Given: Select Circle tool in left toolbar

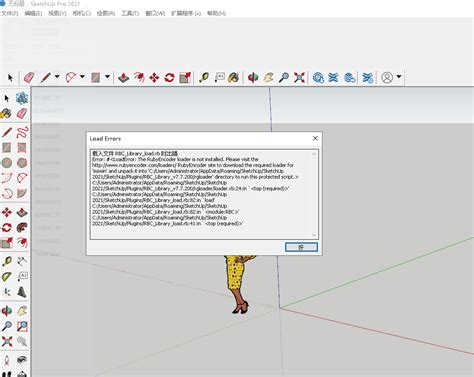Looking at the screenshot, I should coord(7,163).
